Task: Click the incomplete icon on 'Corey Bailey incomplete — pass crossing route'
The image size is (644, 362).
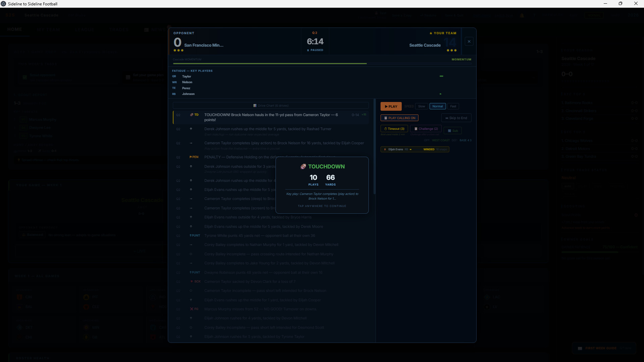Action: pyautogui.click(x=191, y=254)
